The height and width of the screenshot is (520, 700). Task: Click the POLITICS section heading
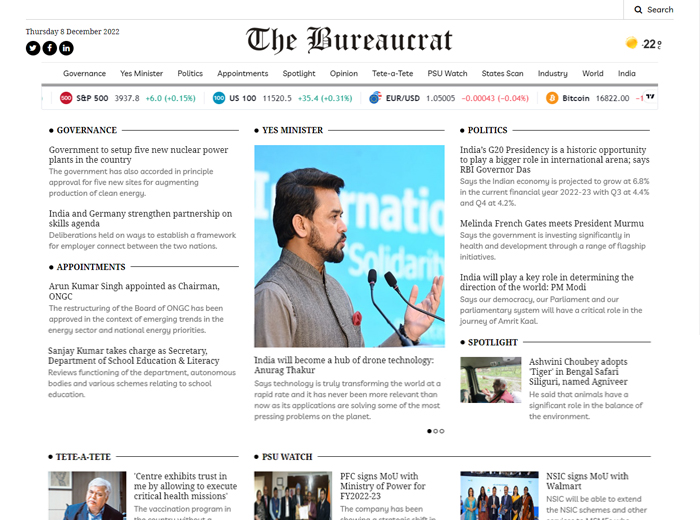[x=488, y=130]
